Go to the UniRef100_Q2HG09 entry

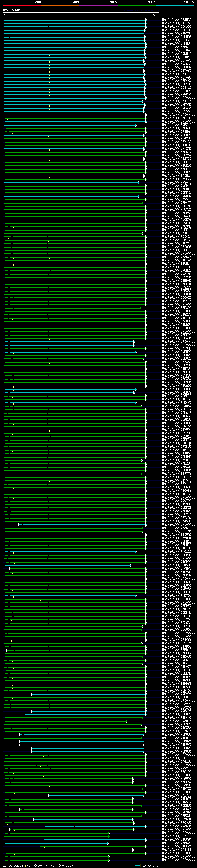point(176,843)
